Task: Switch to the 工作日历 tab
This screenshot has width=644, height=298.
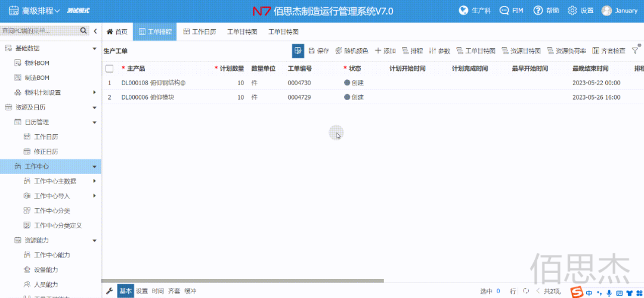Action: (200, 32)
